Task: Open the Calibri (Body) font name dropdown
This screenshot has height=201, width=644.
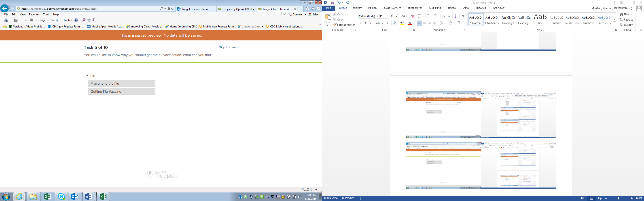Action: point(377,17)
